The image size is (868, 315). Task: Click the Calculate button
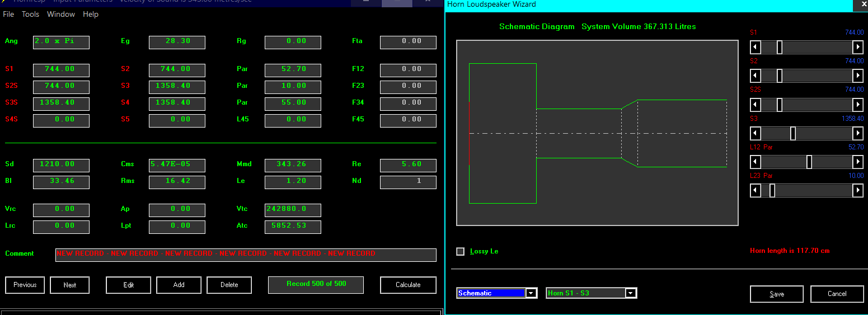(x=408, y=285)
